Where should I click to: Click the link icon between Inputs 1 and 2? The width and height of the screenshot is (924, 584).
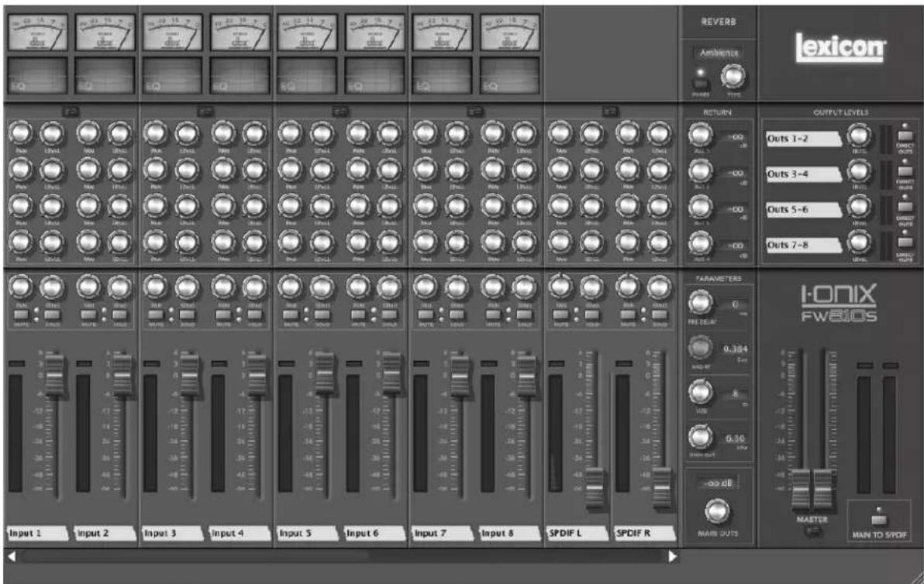coord(71,111)
